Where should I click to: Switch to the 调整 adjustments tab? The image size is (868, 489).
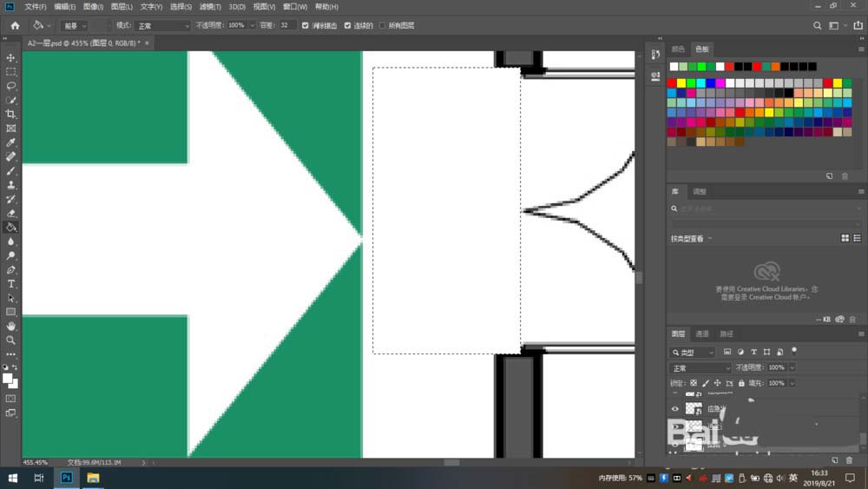click(x=700, y=191)
